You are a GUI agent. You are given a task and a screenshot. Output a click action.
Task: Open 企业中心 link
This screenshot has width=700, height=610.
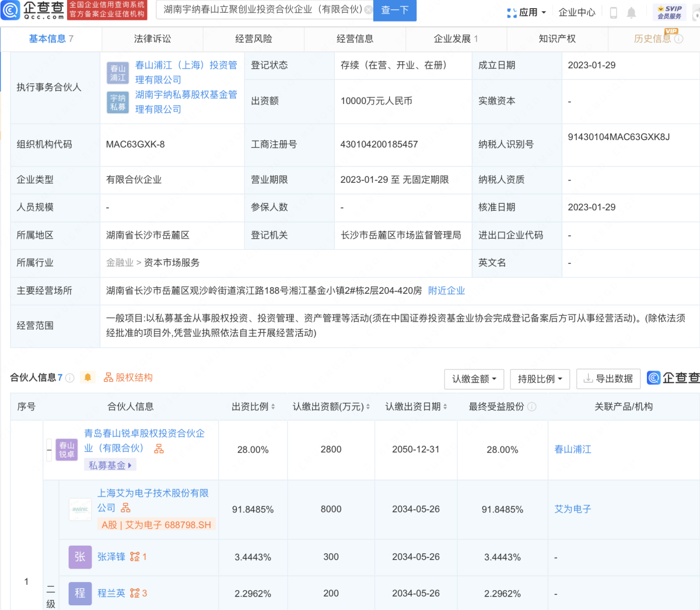tap(577, 12)
